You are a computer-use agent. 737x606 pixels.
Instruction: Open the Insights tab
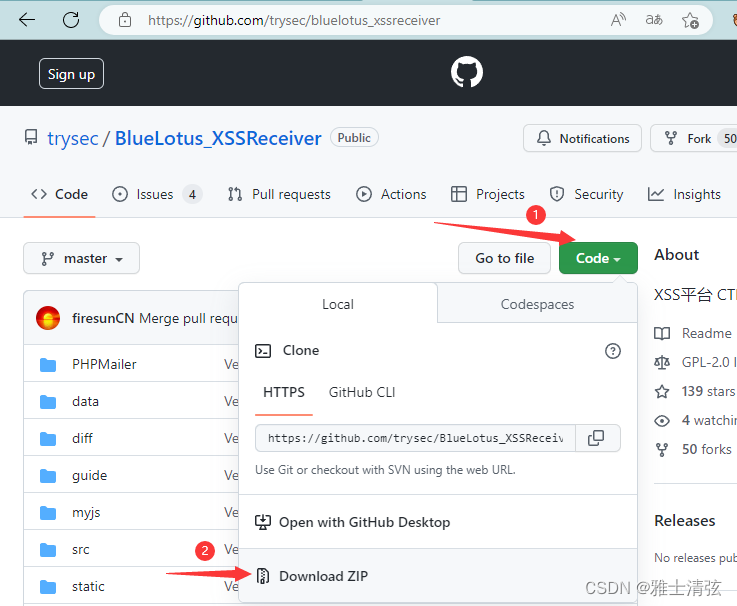[684, 194]
